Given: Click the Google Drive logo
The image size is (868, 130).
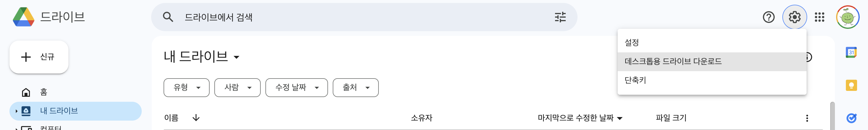Looking at the screenshot, I should 24,17.
